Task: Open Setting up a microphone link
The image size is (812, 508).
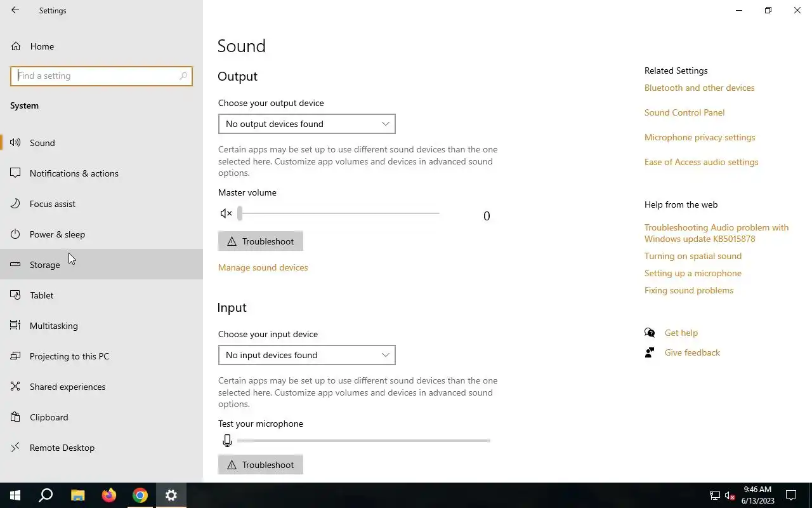Action: 693,273
